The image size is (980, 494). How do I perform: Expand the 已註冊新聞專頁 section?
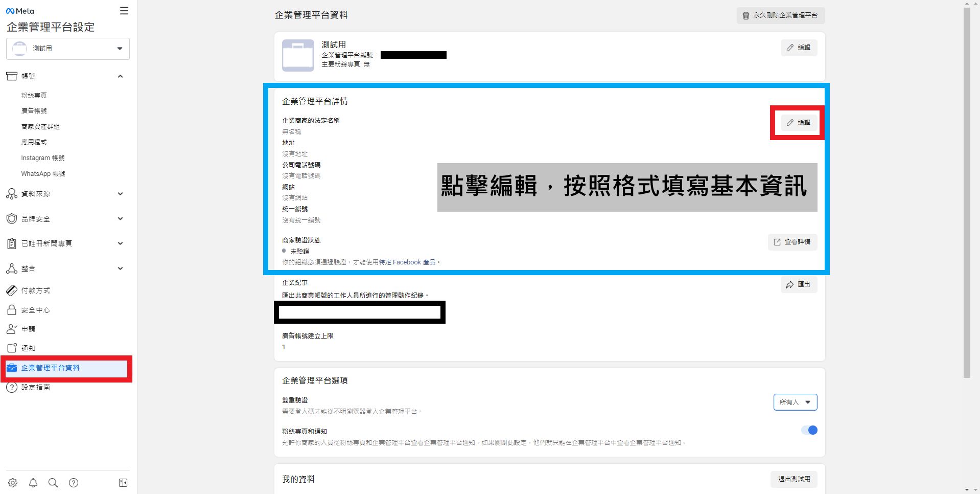click(x=121, y=243)
